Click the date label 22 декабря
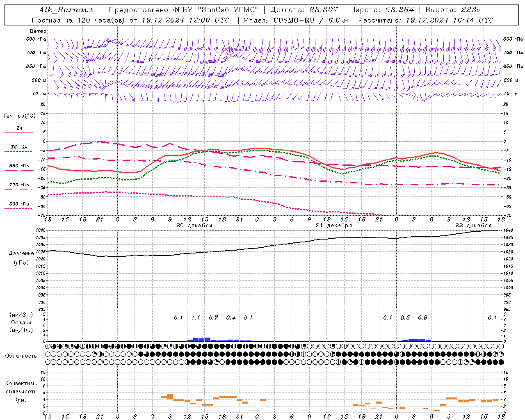The image size is (525, 420). click(x=473, y=226)
